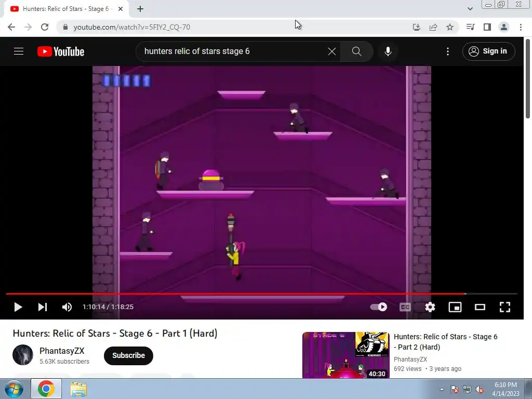Bookmark this tab star icon
The width and height of the screenshot is (532, 399).
coord(450,27)
